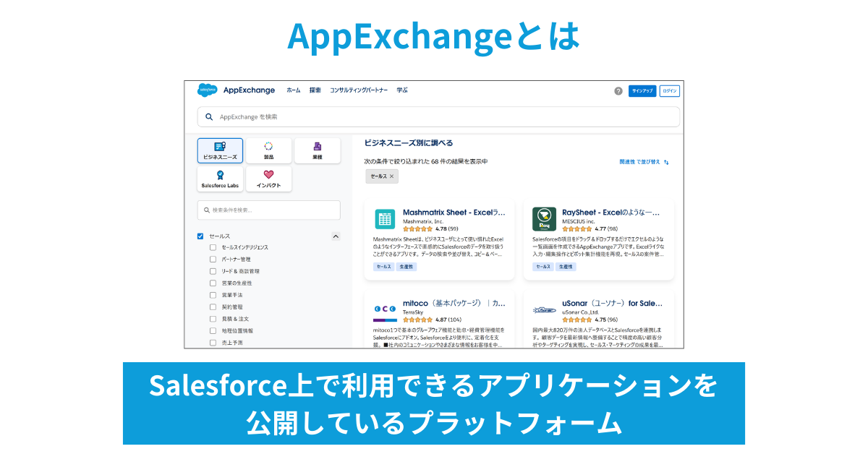Select the ビジネスニーズ filter category icon
868x454 pixels.
[x=219, y=146]
